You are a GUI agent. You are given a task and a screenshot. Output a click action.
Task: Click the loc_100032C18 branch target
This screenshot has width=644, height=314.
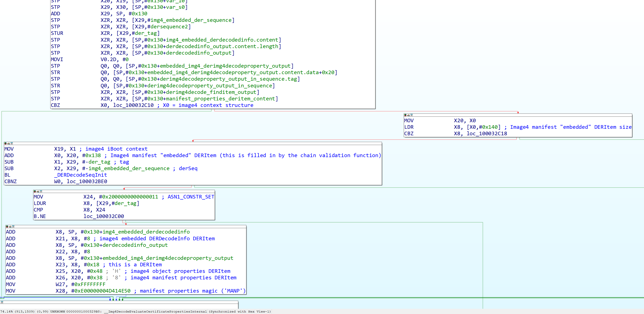487,133
